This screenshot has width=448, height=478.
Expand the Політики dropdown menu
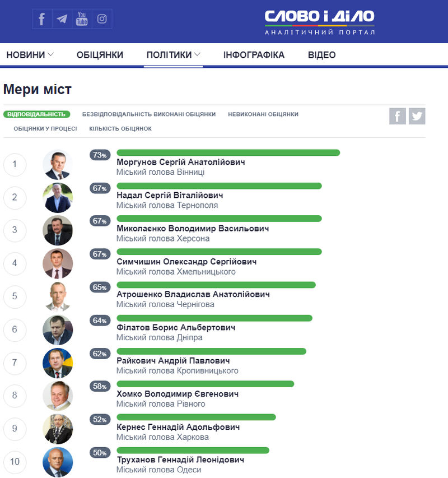pyautogui.click(x=173, y=55)
